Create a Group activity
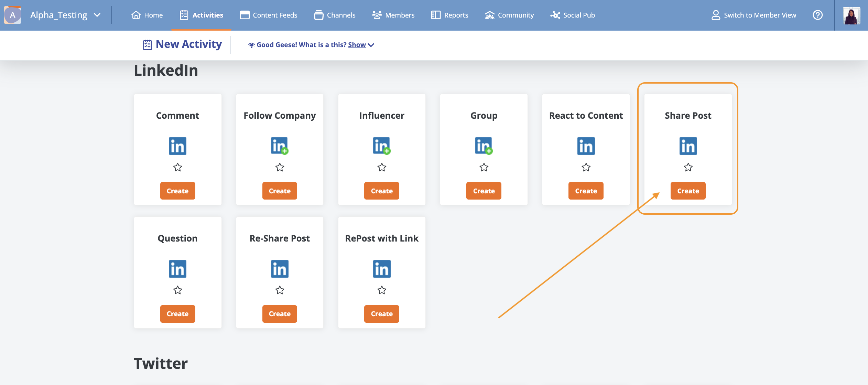The width and height of the screenshot is (868, 385). click(x=484, y=191)
